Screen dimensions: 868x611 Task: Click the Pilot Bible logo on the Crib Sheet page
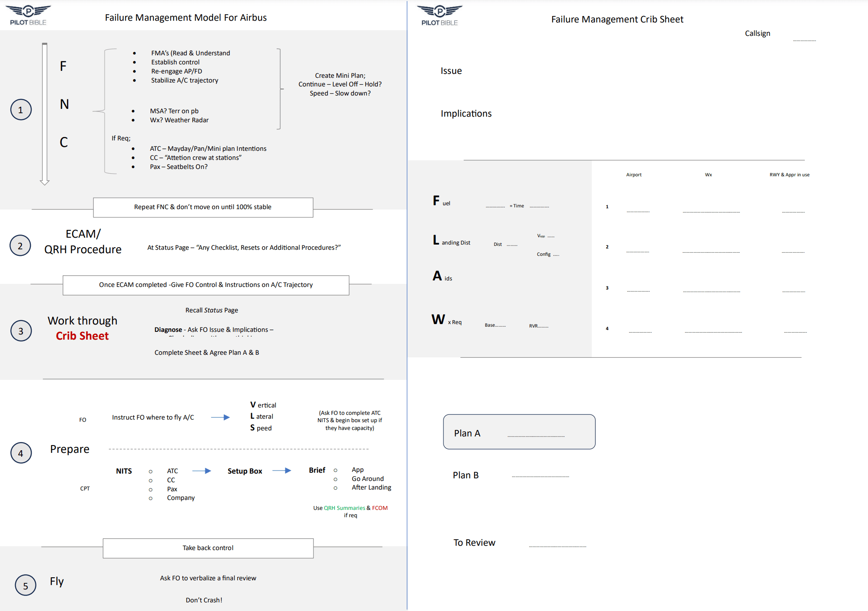pos(440,16)
